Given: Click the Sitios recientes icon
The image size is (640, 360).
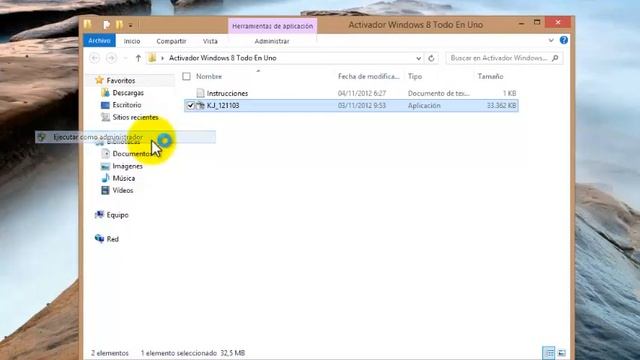Looking at the screenshot, I should point(105,117).
